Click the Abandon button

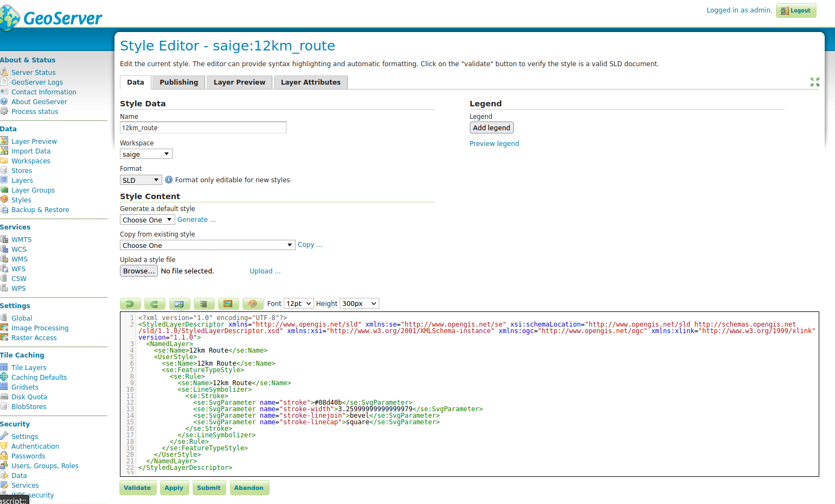tap(249, 488)
